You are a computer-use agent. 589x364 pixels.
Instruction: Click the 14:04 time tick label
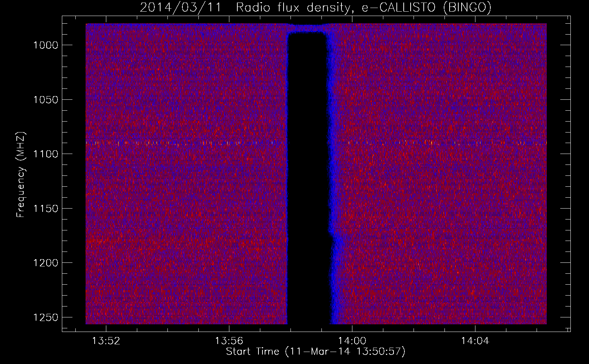pos(475,341)
